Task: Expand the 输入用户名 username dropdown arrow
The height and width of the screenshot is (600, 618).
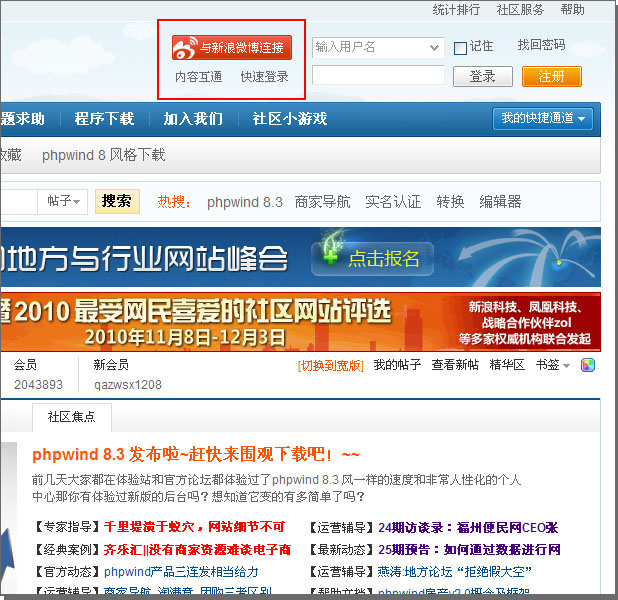Action: tap(434, 48)
